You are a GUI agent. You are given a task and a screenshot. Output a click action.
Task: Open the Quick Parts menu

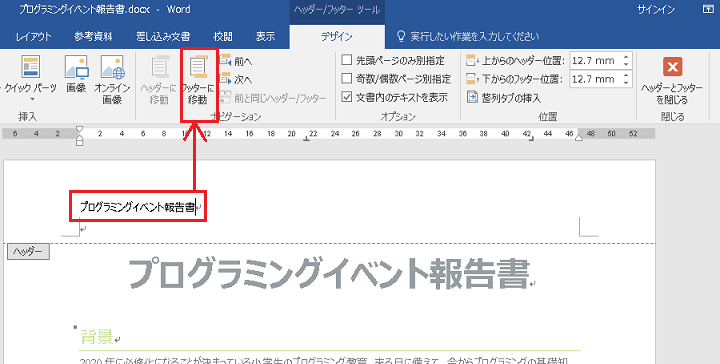point(30,79)
